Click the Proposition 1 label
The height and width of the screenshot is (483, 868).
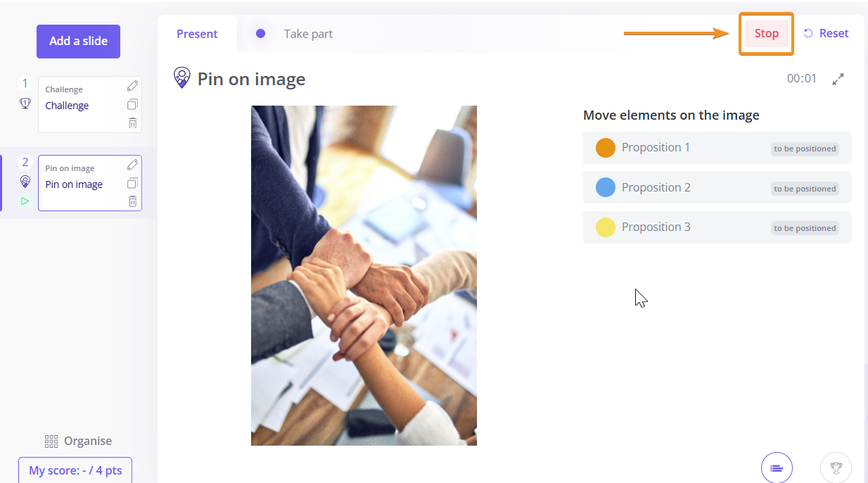[656, 147]
